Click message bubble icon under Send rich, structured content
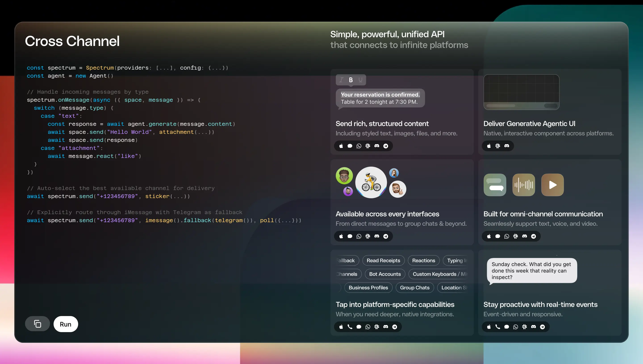This screenshot has height=364, width=643. coord(350,146)
